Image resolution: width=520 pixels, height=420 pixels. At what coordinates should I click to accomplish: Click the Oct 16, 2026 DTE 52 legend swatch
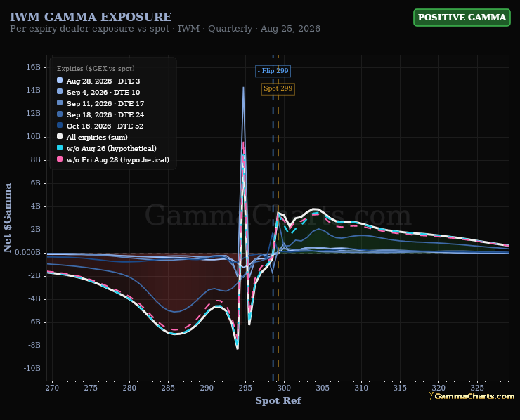[x=60, y=126]
